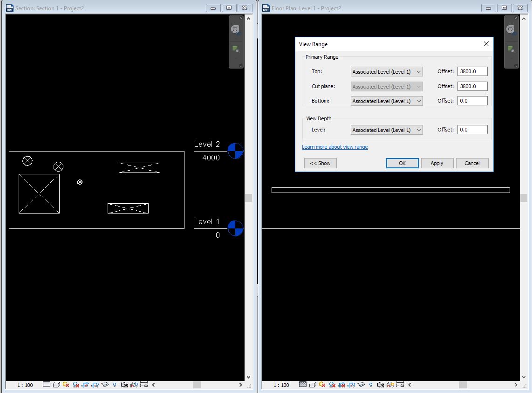Viewport: 532px width, 393px height.
Task: Open Temporary View Properties
Action: tap(123, 385)
